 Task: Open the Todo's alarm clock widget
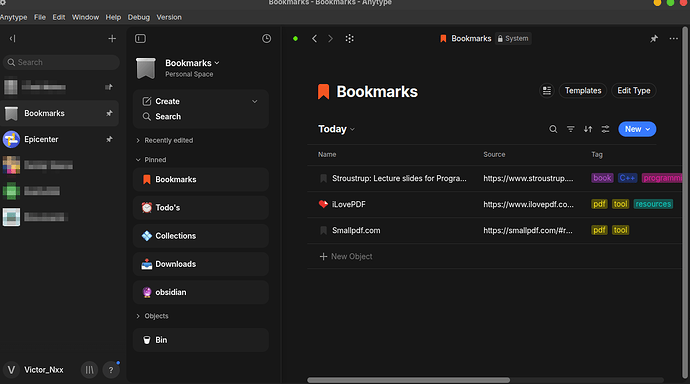(x=201, y=208)
